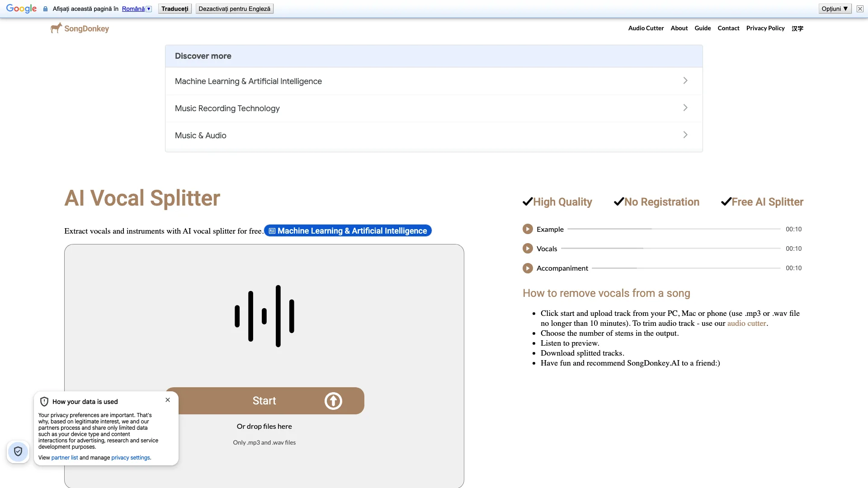Image resolution: width=868 pixels, height=488 pixels.
Task: Open the privacy shield floating button
Action: 18,451
